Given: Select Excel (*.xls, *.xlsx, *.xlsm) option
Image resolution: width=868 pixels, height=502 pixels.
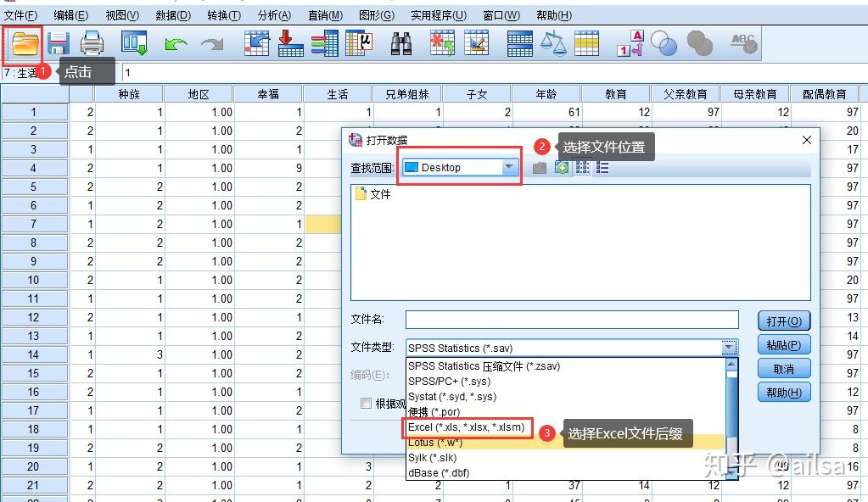Looking at the screenshot, I should coord(466,427).
